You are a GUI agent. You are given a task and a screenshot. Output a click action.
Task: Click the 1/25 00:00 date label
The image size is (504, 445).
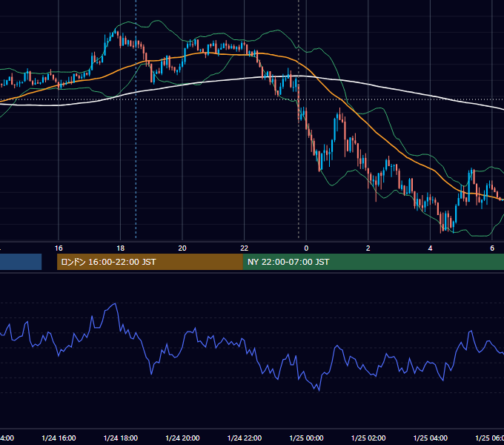[x=306, y=438]
